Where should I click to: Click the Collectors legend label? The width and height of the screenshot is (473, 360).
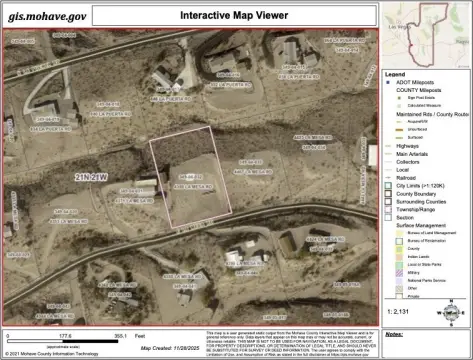pos(408,162)
